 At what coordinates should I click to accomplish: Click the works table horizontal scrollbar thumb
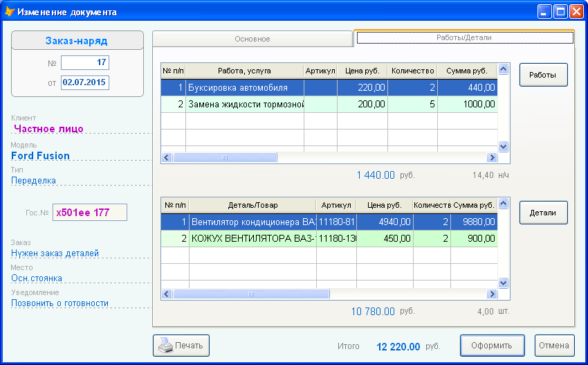click(x=225, y=158)
